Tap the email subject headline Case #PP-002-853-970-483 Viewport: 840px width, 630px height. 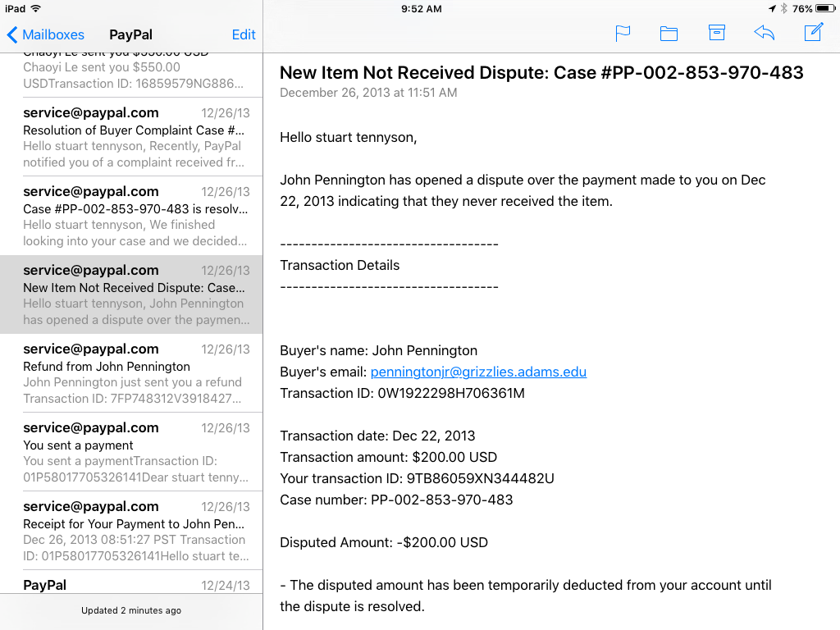pyautogui.click(x=541, y=73)
